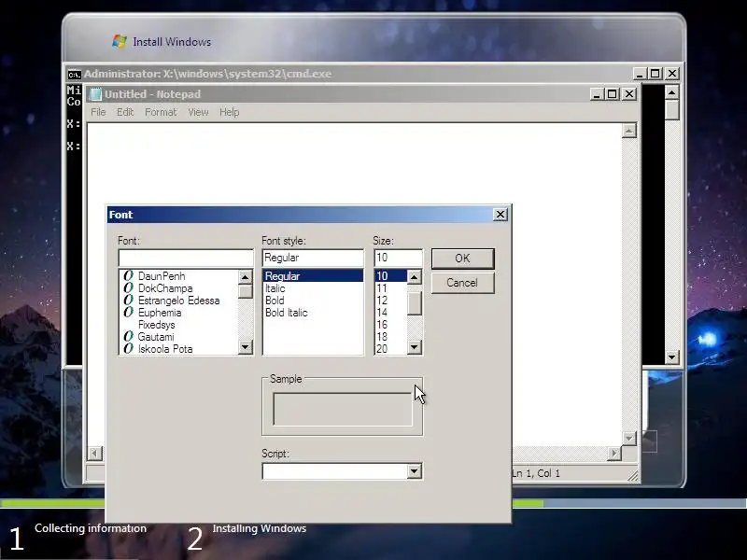747x560 pixels.
Task: Open Notepad Help menu
Action: coord(229,112)
